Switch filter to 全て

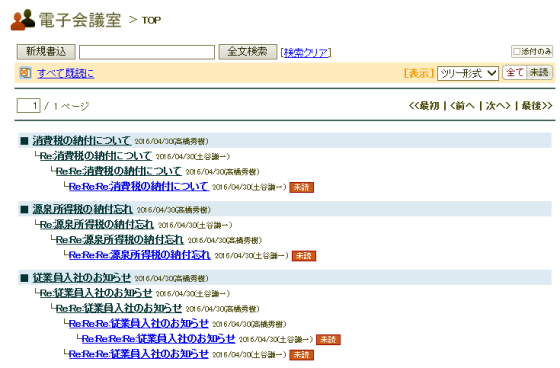515,73
